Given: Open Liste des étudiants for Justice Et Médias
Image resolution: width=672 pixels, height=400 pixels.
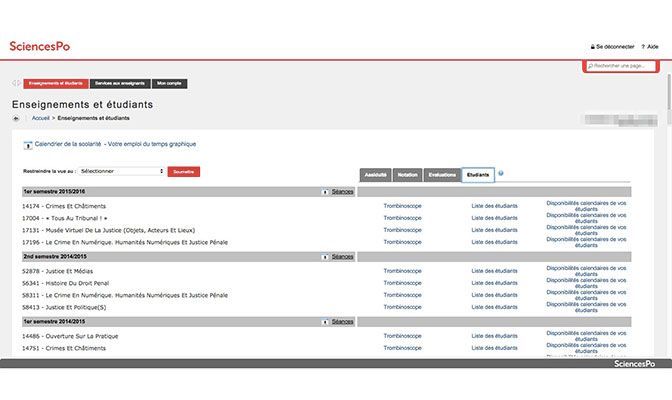Looking at the screenshot, I should (x=494, y=270).
